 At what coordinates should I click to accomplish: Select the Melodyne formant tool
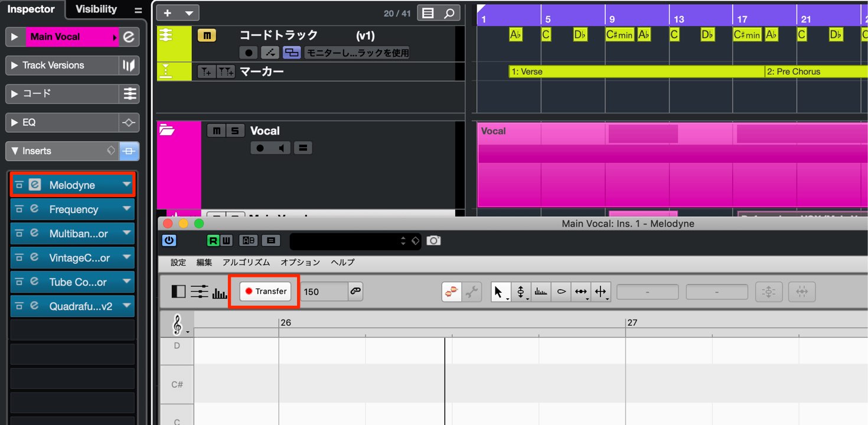[541, 292]
